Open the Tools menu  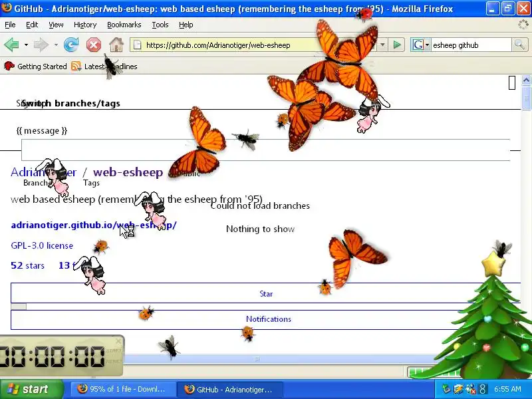coord(160,25)
